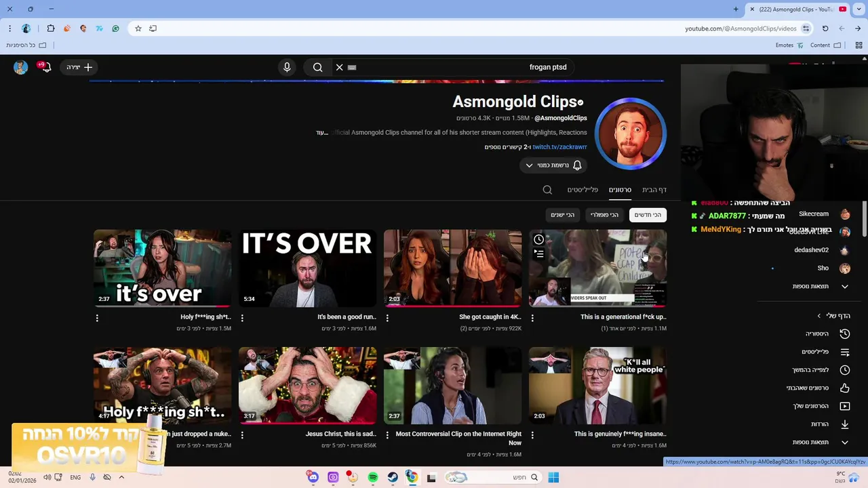Open the Content bookmarks folder

point(825,45)
